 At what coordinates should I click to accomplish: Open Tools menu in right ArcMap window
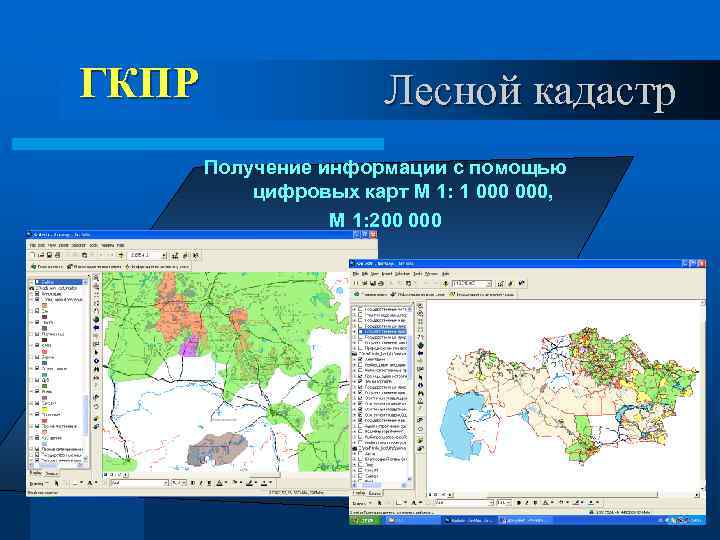[x=417, y=274]
